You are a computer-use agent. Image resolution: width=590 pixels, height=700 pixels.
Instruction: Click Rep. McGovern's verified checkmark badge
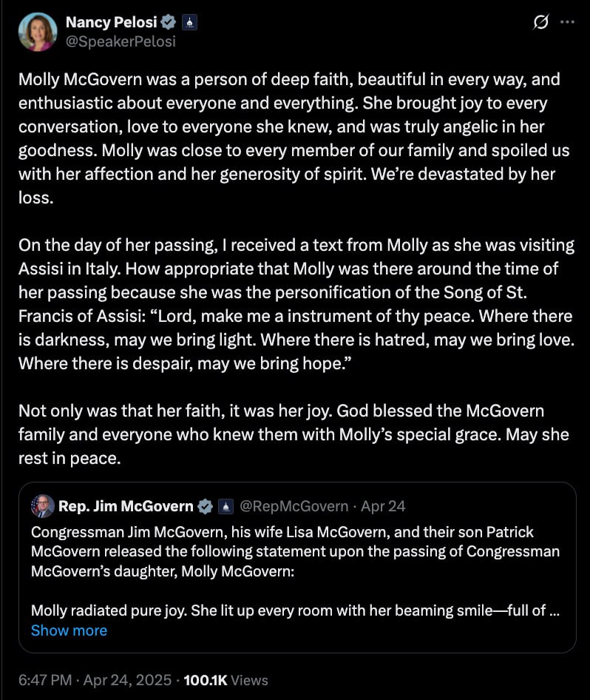[x=205, y=506]
